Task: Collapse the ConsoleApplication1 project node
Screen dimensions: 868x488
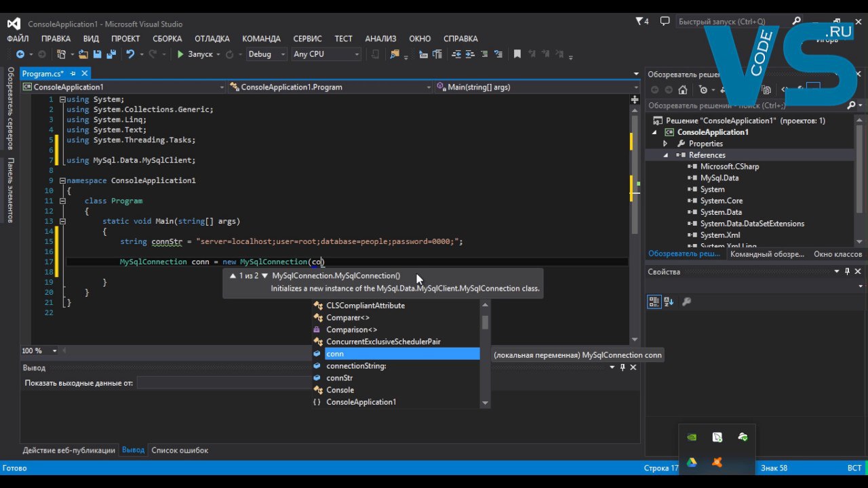Action: tap(655, 132)
